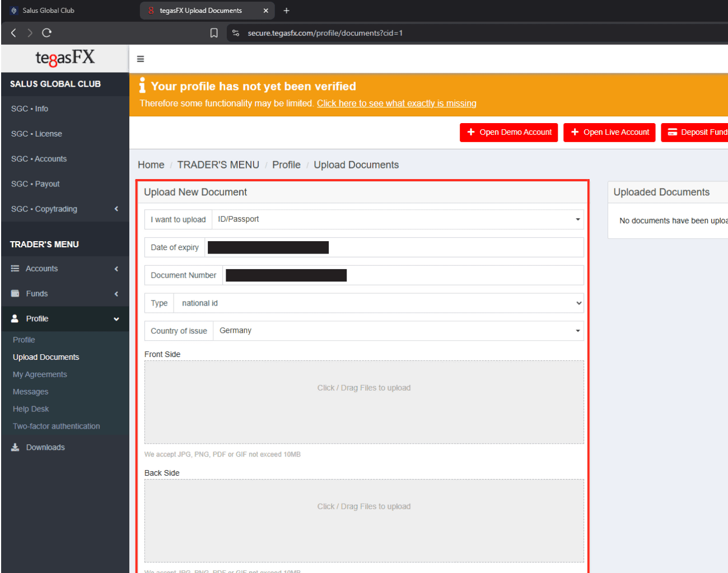
Task: Toggle the sidebar with the hamburger icon
Action: (x=141, y=59)
